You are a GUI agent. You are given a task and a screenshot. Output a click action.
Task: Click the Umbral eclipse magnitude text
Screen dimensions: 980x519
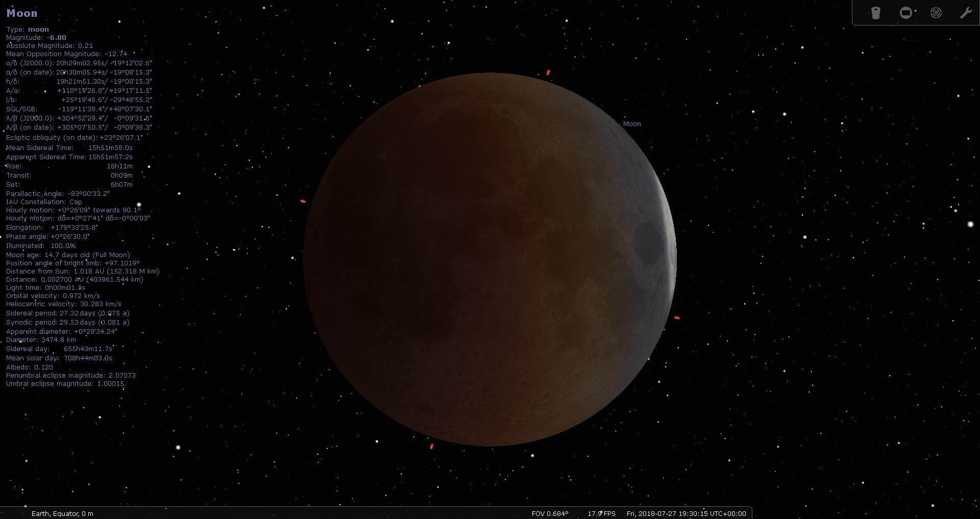pyautogui.click(x=65, y=383)
